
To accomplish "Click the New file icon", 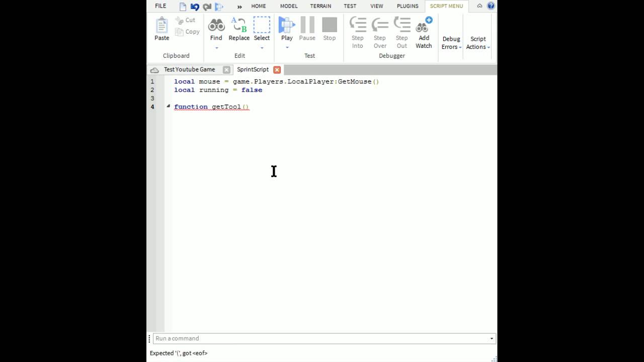I will [x=183, y=7].
